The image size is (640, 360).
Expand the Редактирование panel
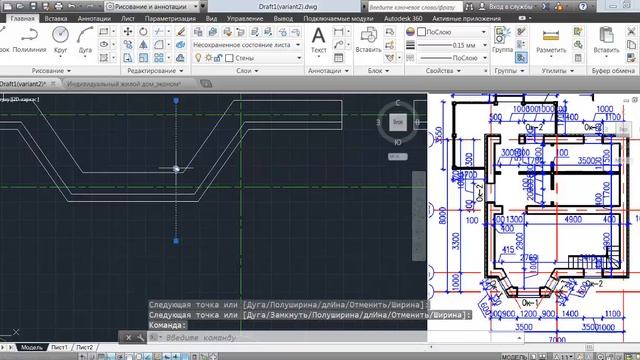coord(155,71)
